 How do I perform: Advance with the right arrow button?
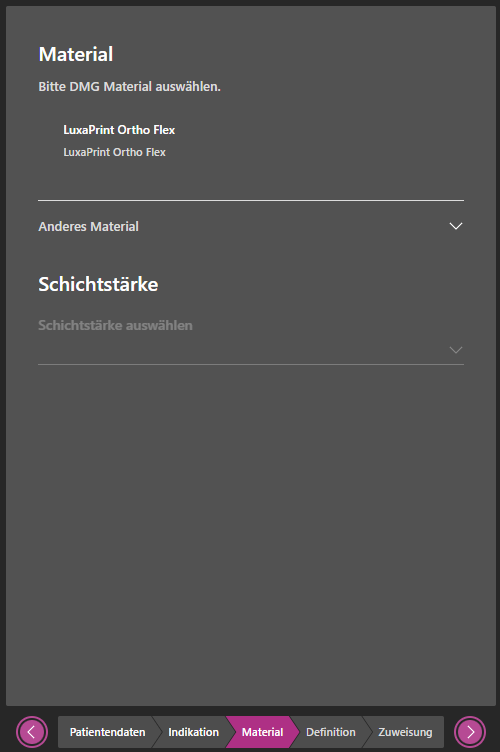(470, 732)
